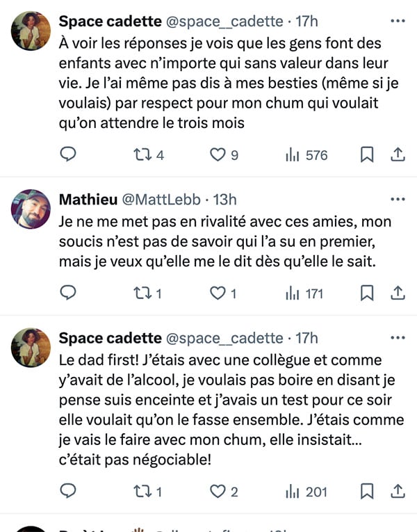Screen dimensions: 417x532
Task: Open the @MattLebb handle link
Action: point(161,200)
